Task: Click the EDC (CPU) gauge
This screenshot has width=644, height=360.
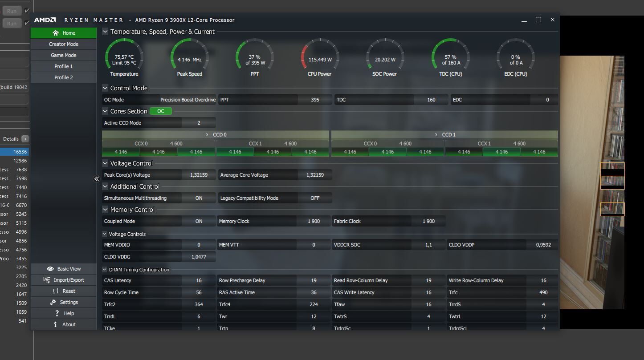Action: click(516, 58)
